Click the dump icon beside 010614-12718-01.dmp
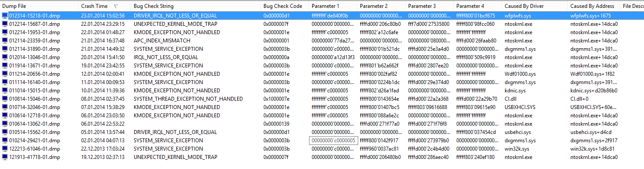The image size is (644, 169). (5, 115)
